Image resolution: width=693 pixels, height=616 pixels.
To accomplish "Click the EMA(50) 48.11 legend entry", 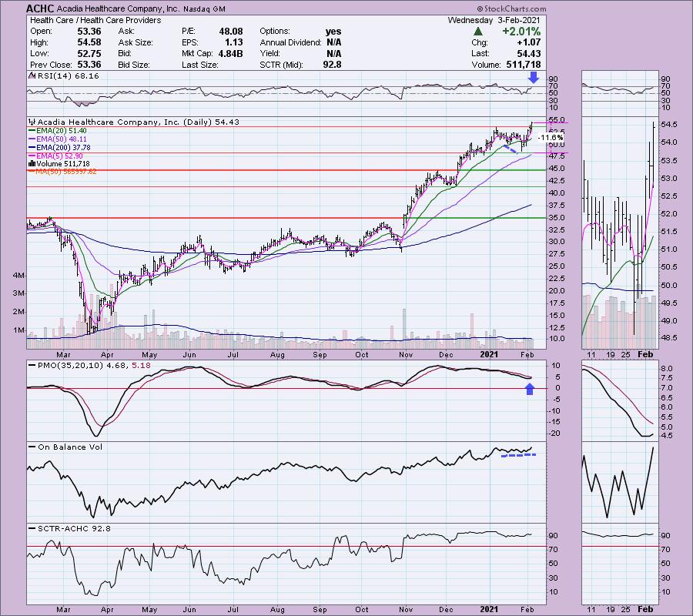I will [x=62, y=139].
